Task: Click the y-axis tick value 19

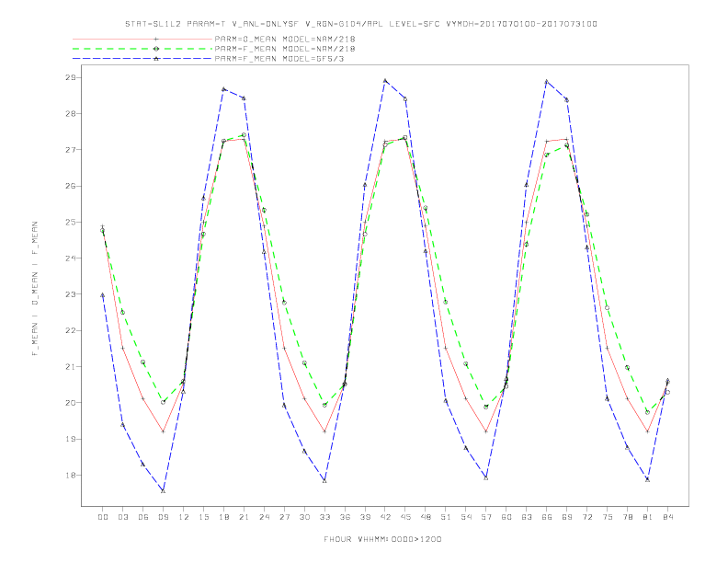Action: pos(71,439)
